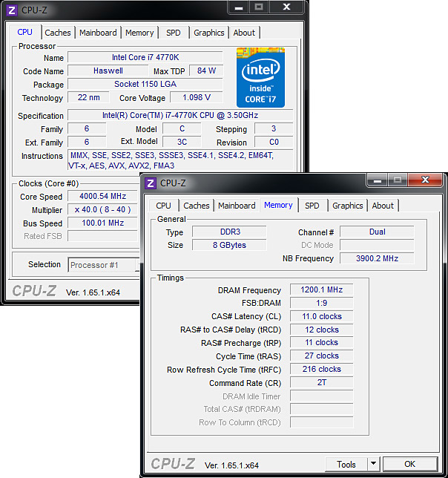Click the empty DC Mode field

pos(377,245)
